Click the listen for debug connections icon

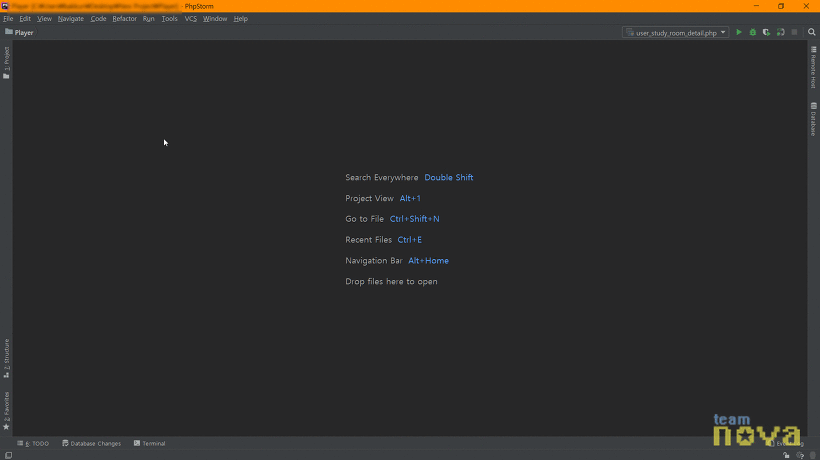pos(780,32)
